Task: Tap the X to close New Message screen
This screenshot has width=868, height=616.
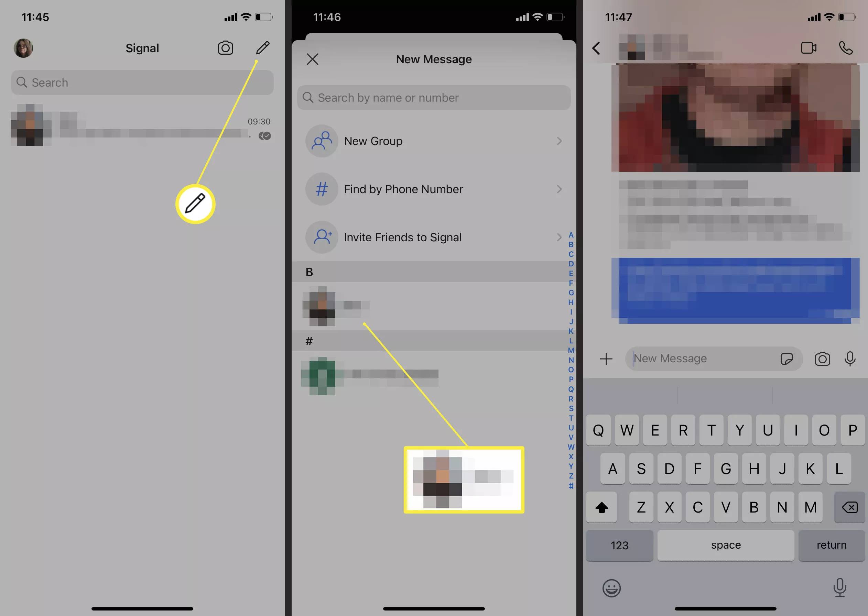Action: pos(312,59)
